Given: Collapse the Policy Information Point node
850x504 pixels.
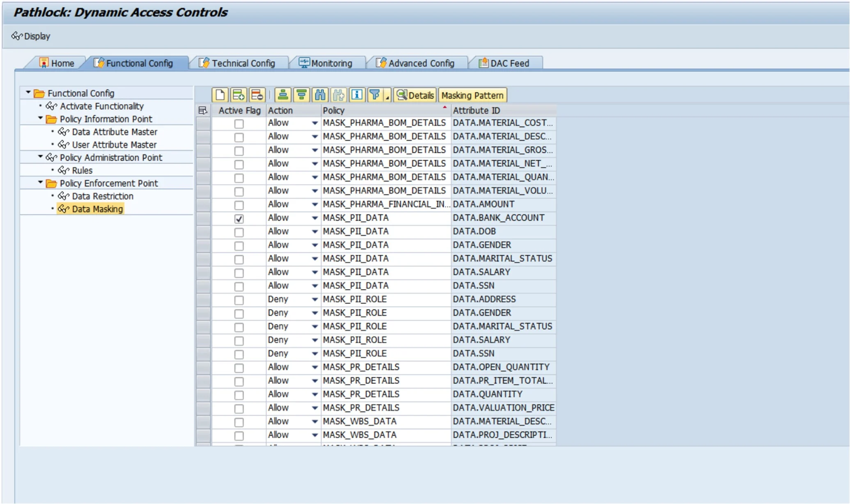Looking at the screenshot, I should point(40,118).
